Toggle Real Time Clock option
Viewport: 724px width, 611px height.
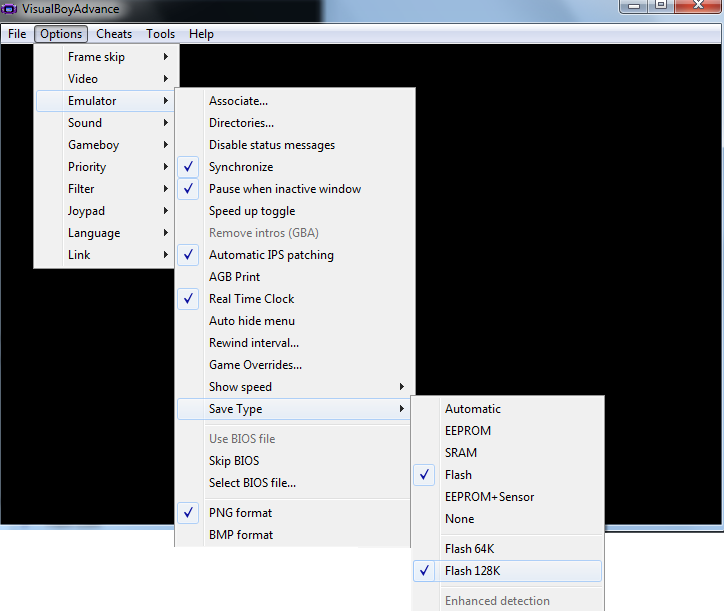pos(251,299)
